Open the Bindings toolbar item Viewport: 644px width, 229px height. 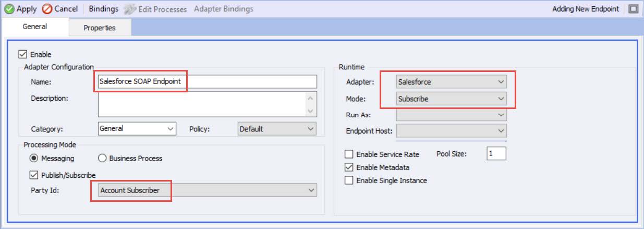pos(103,9)
